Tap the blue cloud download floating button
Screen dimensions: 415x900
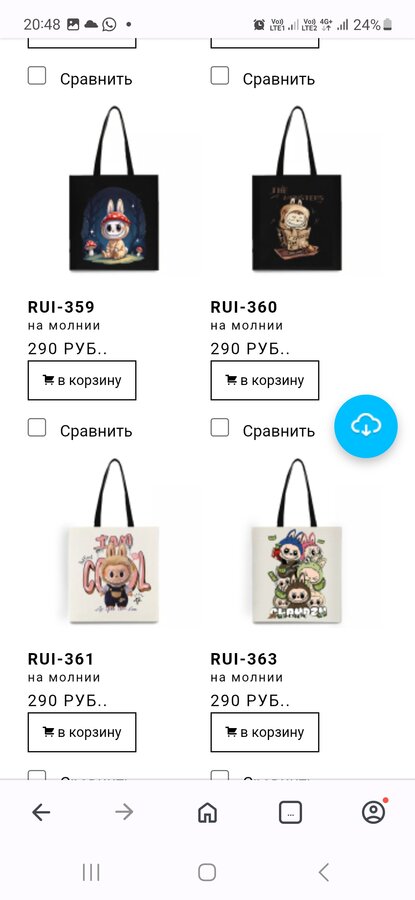tap(366, 426)
